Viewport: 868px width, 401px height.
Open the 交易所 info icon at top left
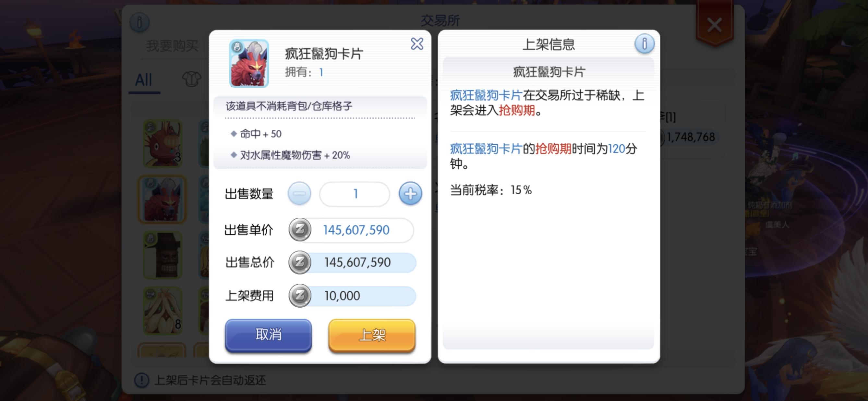coord(139,23)
